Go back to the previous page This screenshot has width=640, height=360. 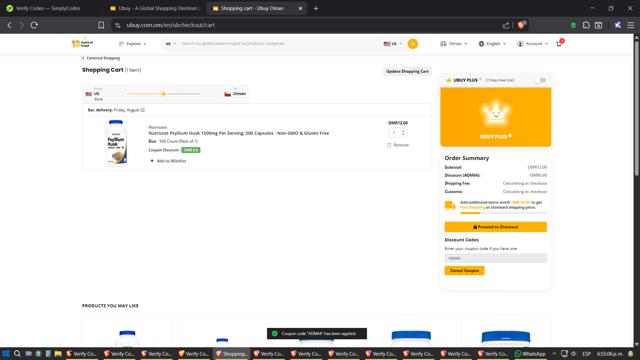[x=9, y=25]
